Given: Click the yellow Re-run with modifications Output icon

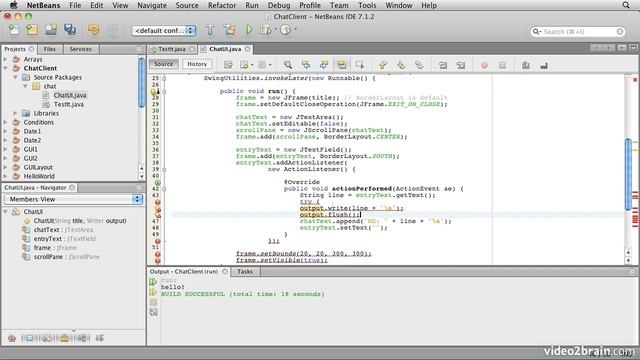Looking at the screenshot, I should (x=153, y=292).
